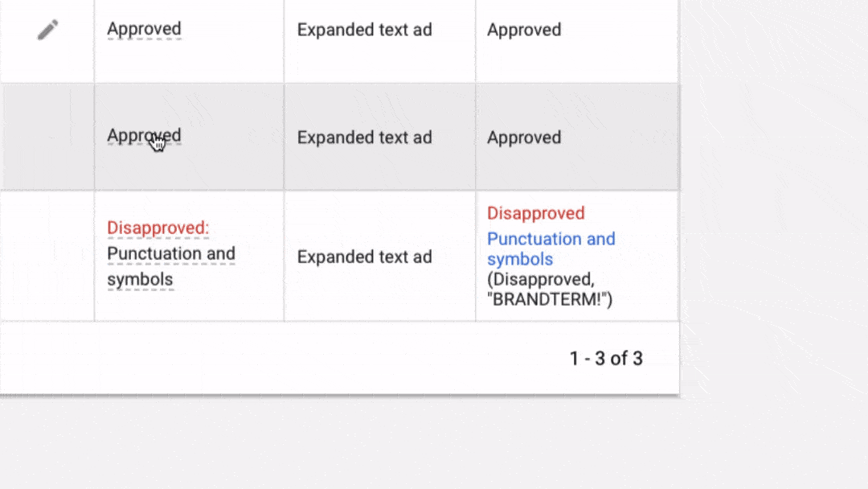Click the Approved status under the hand cursor
868x489 pixels.
click(x=144, y=136)
